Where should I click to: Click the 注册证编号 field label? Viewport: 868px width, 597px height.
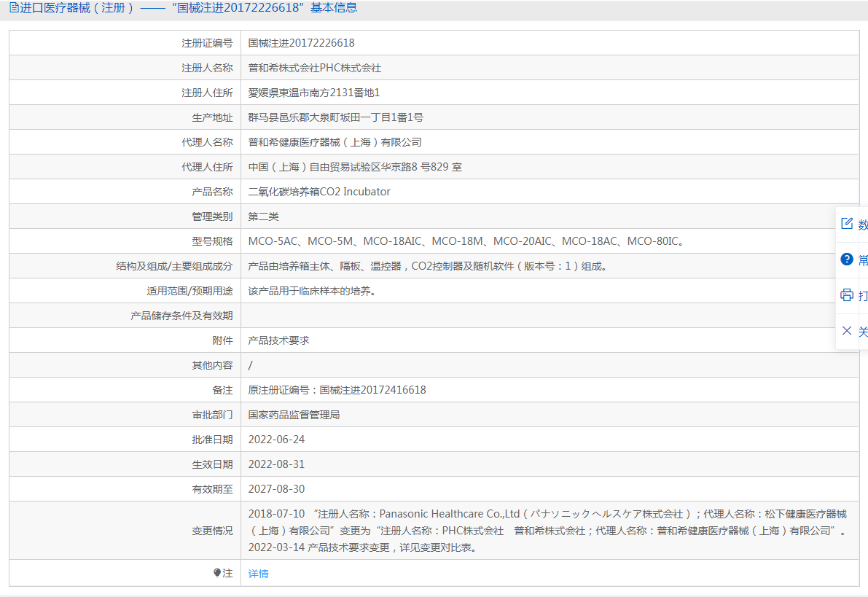[x=207, y=43]
